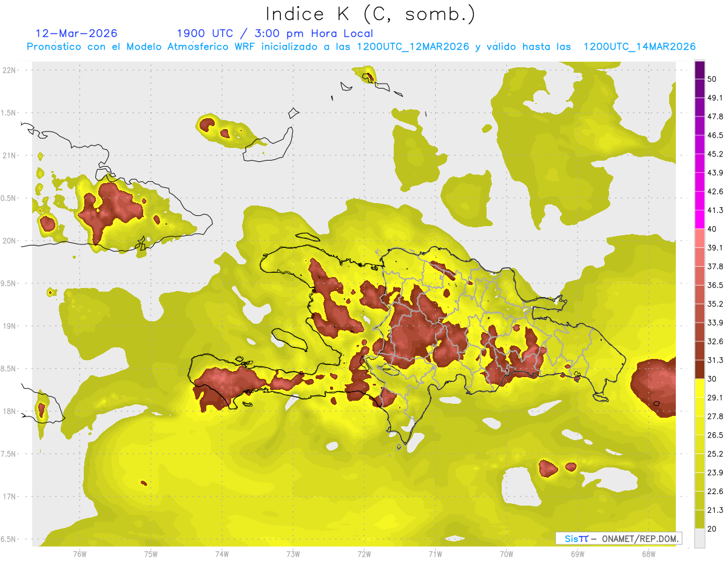728x562 pixels.
Task: Click the "1200UTC_14MAR2026" valid-until time text
Action: (x=639, y=47)
